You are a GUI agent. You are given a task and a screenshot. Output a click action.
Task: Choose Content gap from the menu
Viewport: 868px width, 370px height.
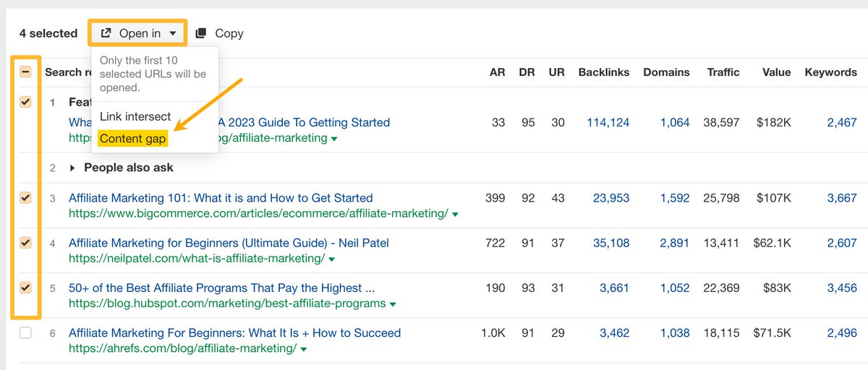pos(133,139)
